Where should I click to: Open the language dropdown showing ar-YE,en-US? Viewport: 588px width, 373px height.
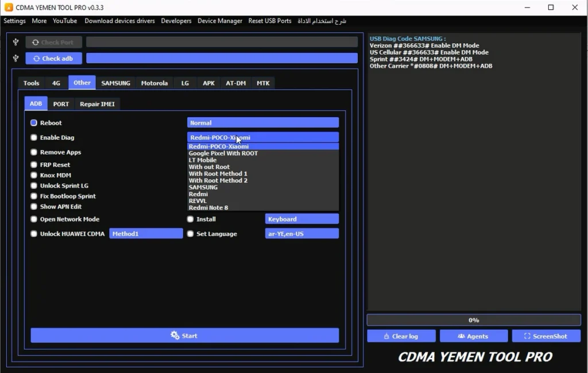[x=301, y=233]
